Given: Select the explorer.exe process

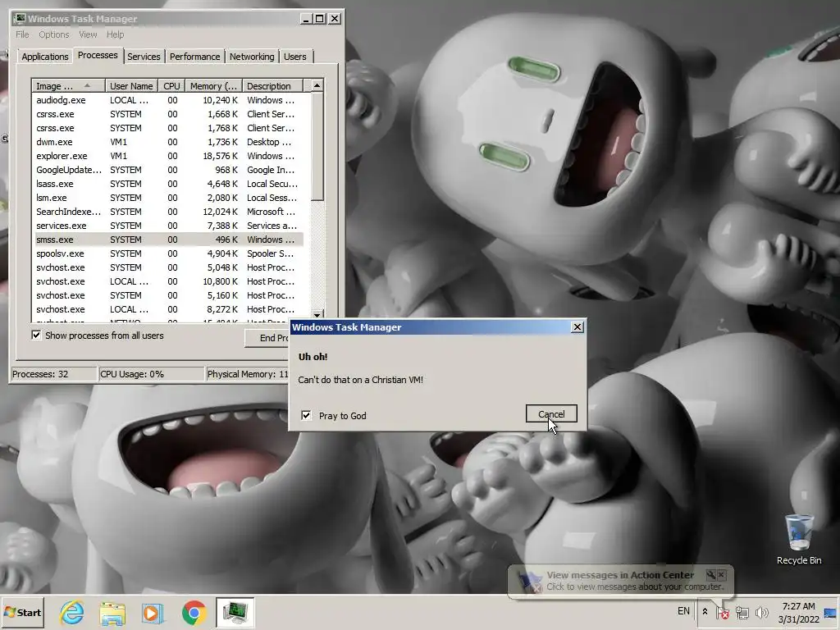Looking at the screenshot, I should point(169,156).
